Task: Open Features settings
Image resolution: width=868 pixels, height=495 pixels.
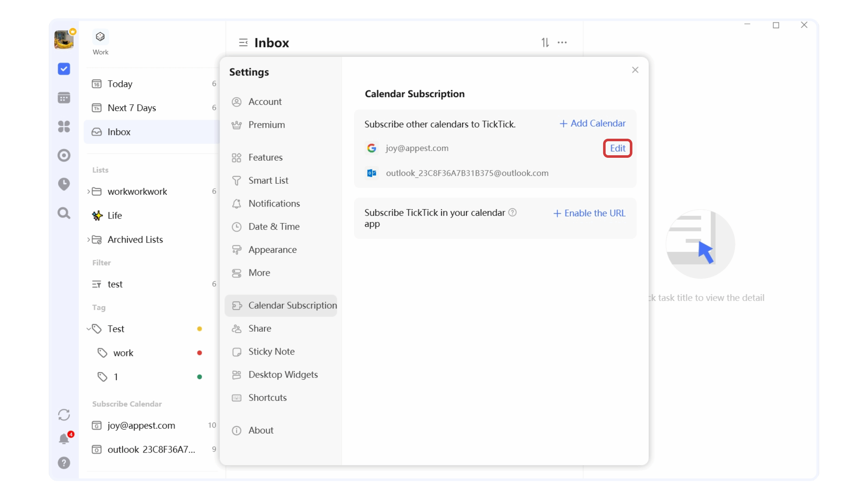Action: pyautogui.click(x=281, y=157)
